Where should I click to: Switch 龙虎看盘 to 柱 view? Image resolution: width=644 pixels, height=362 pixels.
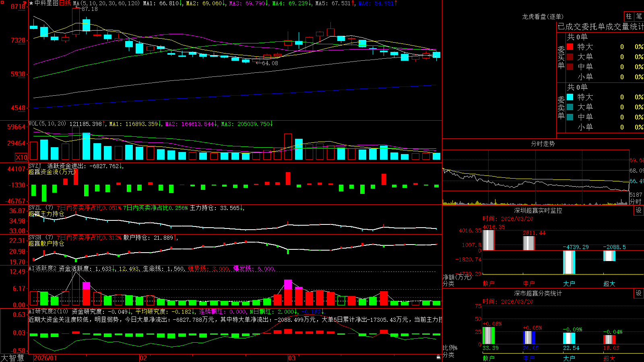point(629,16)
